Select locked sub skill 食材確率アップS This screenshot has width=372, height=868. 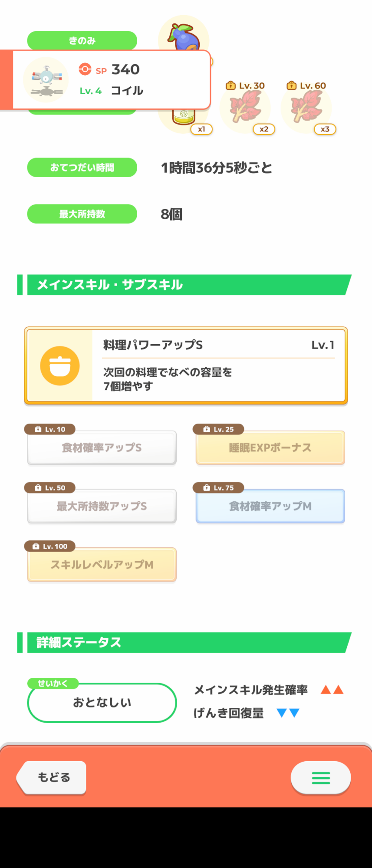(102, 447)
